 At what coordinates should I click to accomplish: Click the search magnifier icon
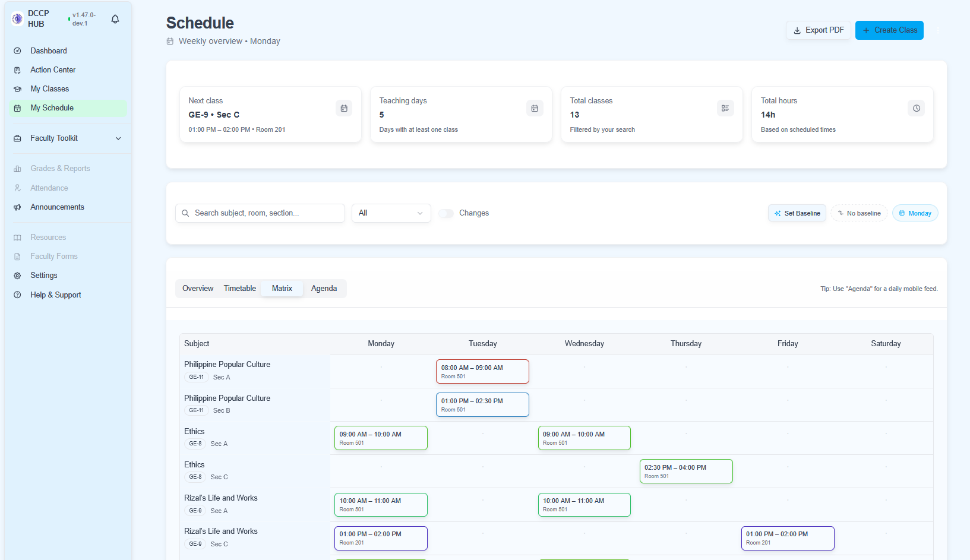pyautogui.click(x=185, y=213)
